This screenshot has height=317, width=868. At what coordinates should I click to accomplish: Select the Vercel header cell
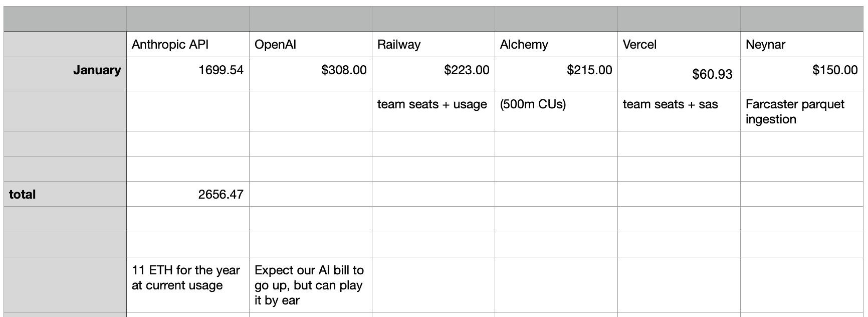click(x=679, y=44)
